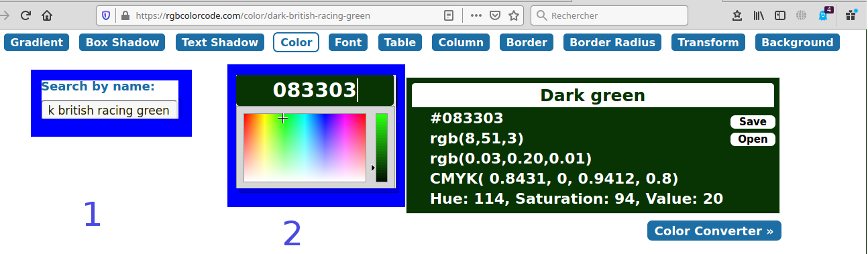Click the green brightness slider bar
This screenshot has height=254, width=868.
(381, 147)
